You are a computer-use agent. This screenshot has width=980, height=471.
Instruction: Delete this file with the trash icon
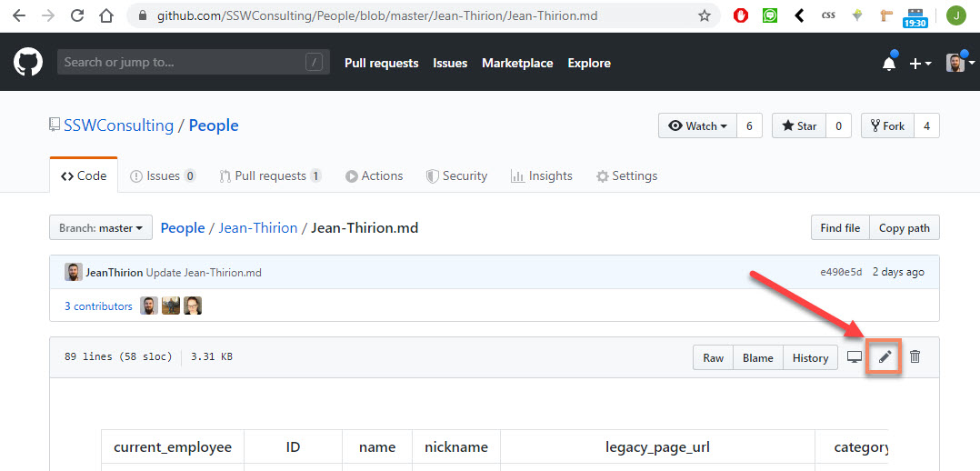click(915, 357)
